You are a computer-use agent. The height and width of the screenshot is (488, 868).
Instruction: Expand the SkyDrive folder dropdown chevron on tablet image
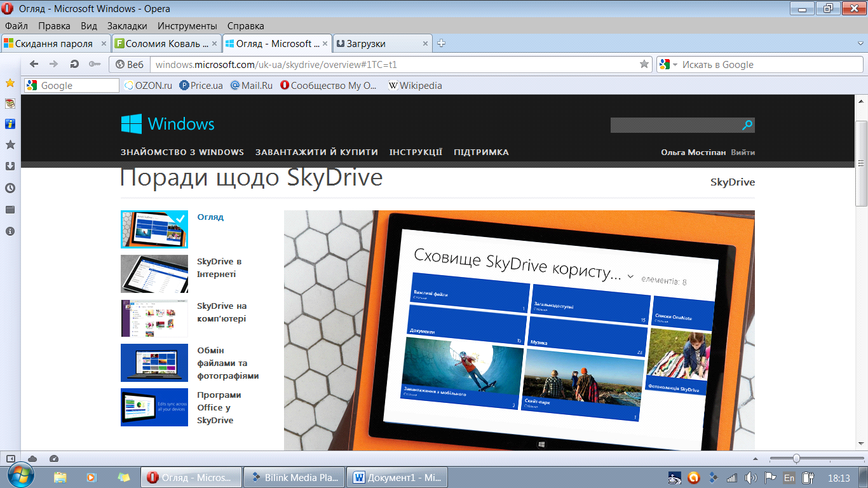(x=630, y=276)
